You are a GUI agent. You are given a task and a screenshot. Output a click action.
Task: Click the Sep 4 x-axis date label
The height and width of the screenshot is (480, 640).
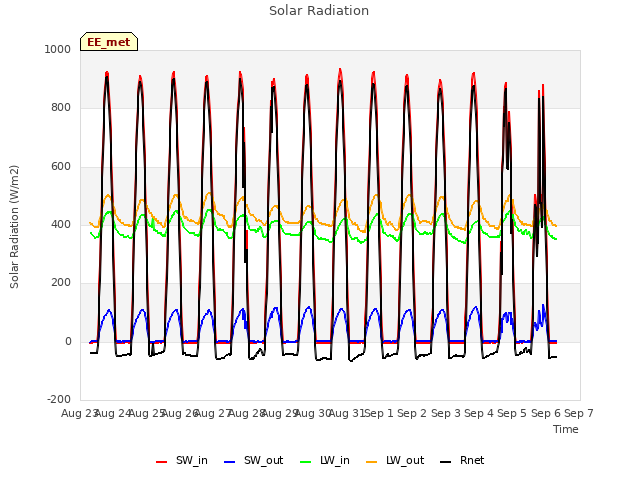pyautogui.click(x=479, y=413)
